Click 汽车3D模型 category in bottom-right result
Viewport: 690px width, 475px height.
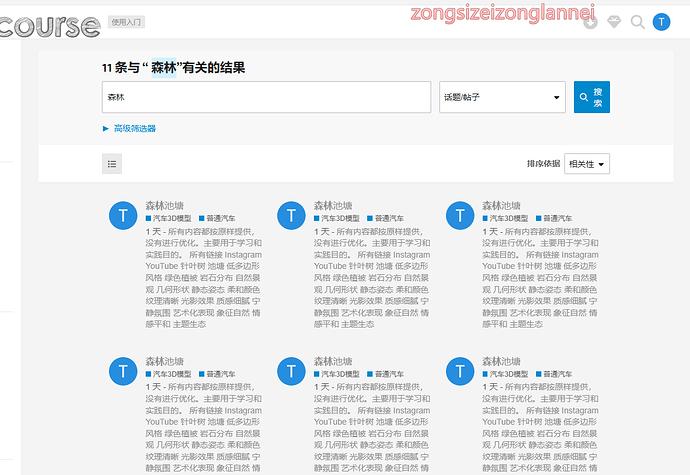click(x=505, y=374)
